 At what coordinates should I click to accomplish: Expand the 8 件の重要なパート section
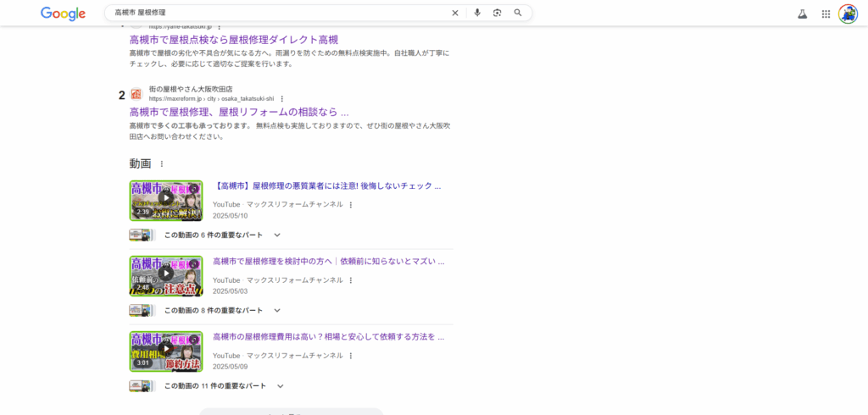277,311
